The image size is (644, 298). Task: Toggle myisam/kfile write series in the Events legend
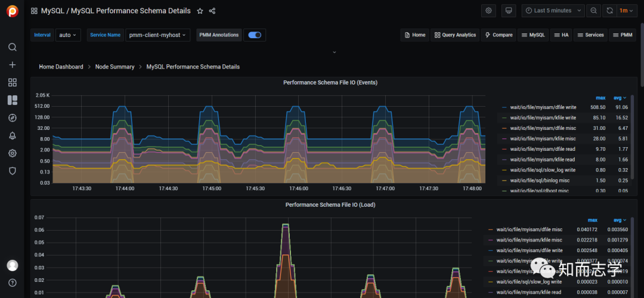pos(543,117)
